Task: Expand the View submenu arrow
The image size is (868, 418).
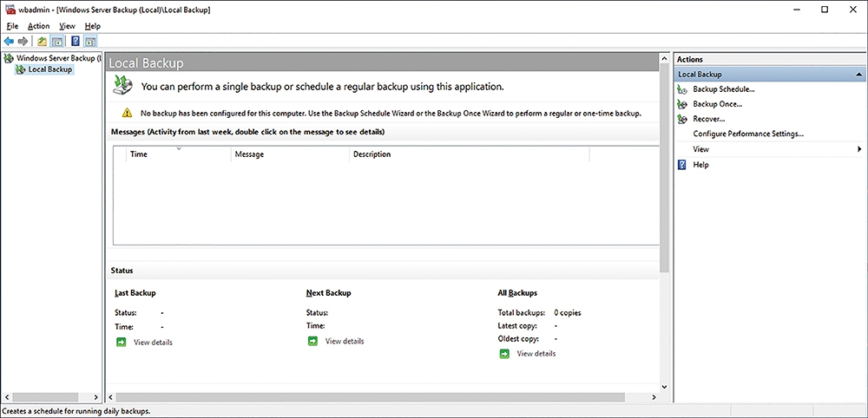Action: click(859, 149)
